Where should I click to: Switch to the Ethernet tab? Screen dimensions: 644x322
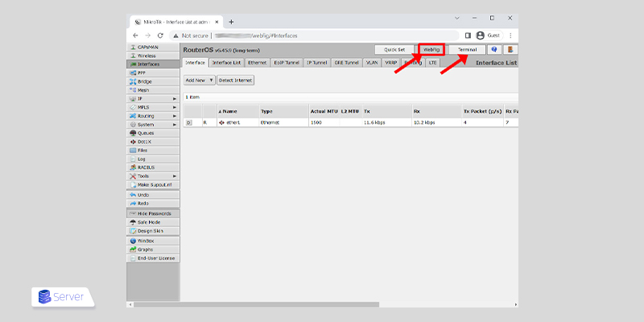click(258, 63)
